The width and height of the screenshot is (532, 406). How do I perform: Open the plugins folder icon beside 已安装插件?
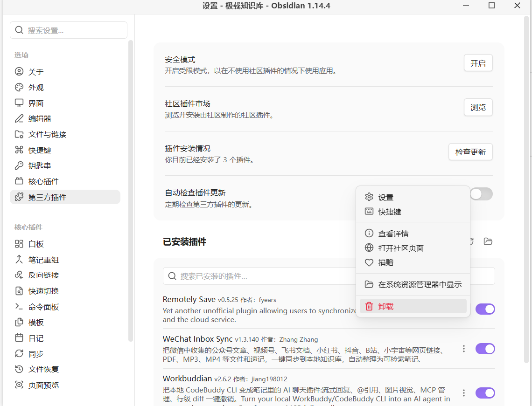(x=488, y=241)
